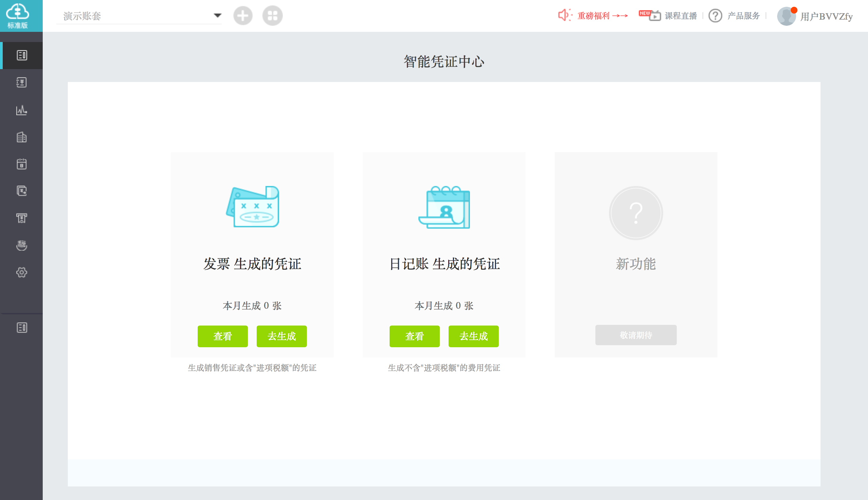Select the tax globe icon in sidebar
Viewport: 868px width, 500px height.
tap(22, 245)
